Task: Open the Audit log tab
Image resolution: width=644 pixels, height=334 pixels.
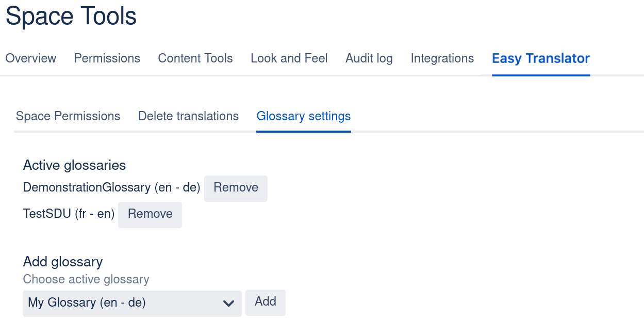Action: [x=369, y=58]
